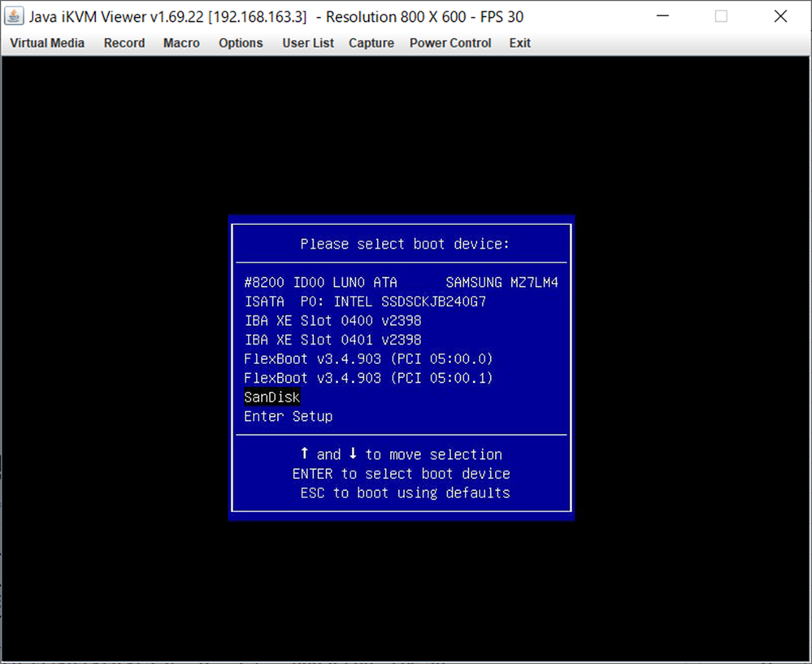Click the highlighted SanDisk boot entry
Screen dimensions: 812x664
271,397
